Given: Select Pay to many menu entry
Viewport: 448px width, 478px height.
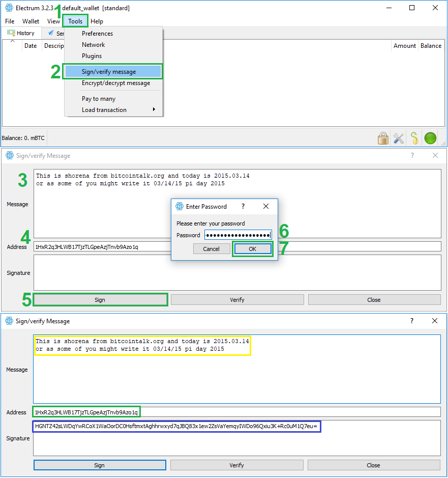Looking at the screenshot, I should coord(113,99).
